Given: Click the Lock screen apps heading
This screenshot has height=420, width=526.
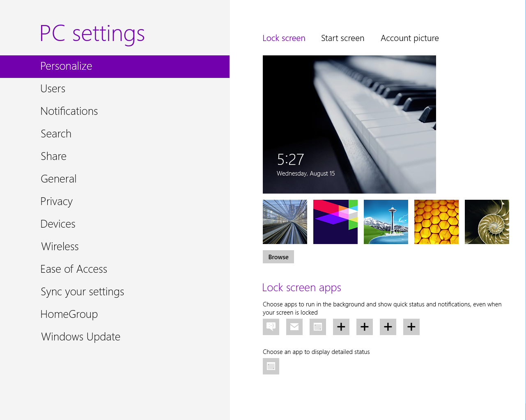Looking at the screenshot, I should pos(302,288).
